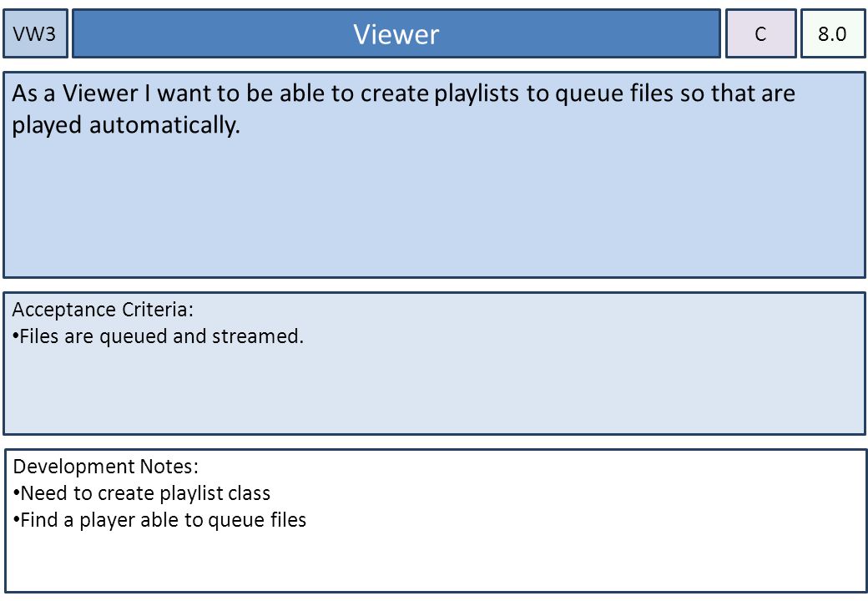The image size is (868, 601).
Task: Click 'Files are queued and streamed.' bullet
Action: pos(158,336)
